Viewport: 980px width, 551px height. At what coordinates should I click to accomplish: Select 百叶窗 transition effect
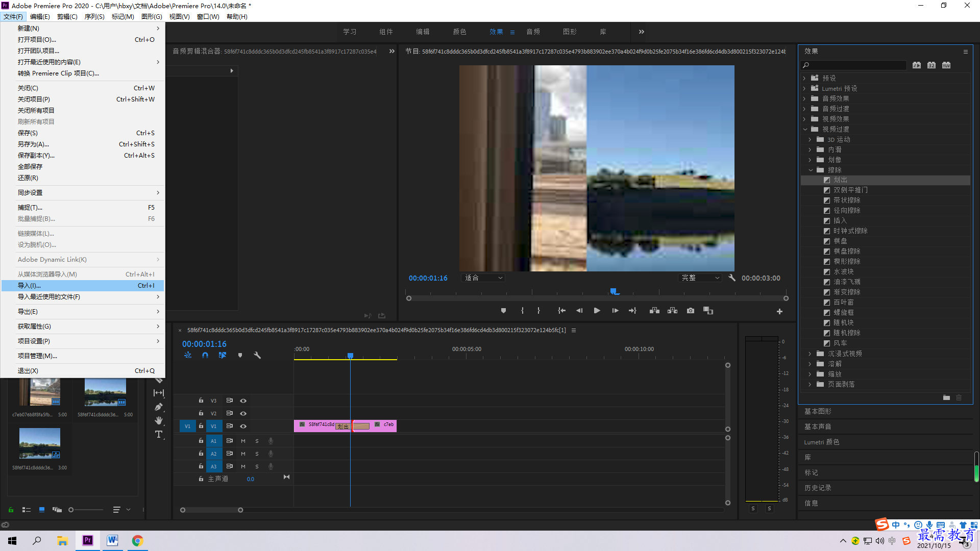(844, 302)
